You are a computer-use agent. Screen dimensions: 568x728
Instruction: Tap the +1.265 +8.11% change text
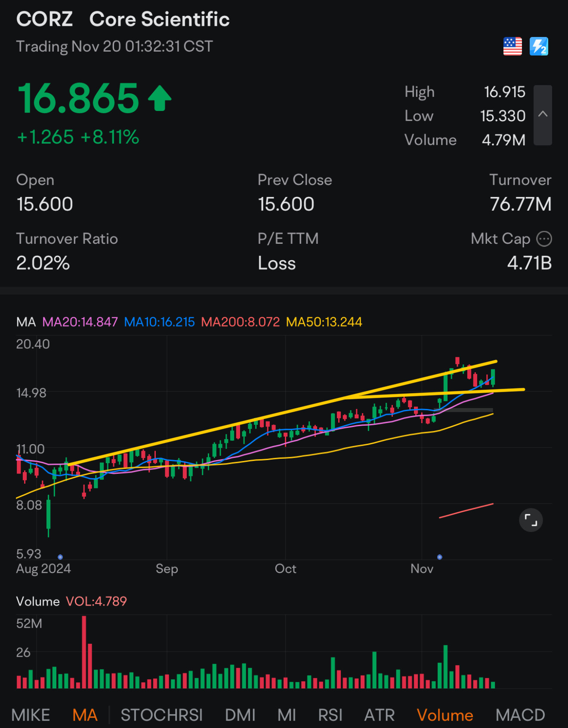click(78, 137)
